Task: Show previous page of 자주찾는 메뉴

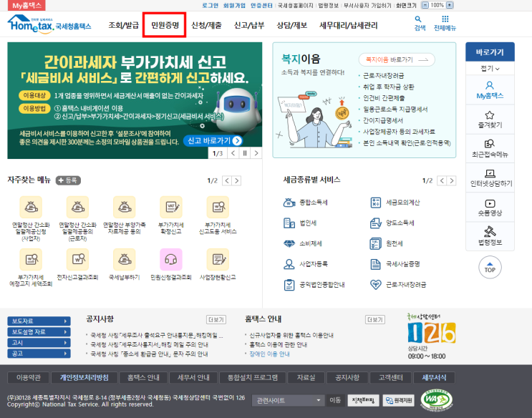Action: coord(227,181)
